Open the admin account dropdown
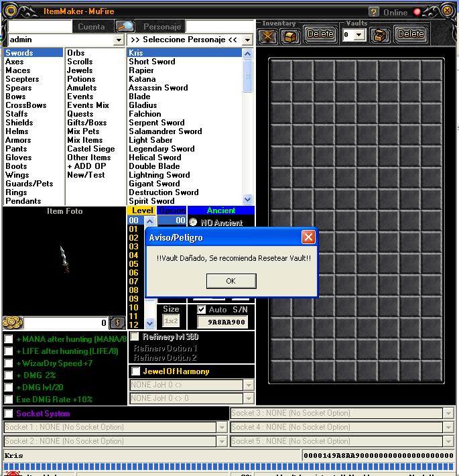The width and height of the screenshot is (459, 476). click(118, 40)
